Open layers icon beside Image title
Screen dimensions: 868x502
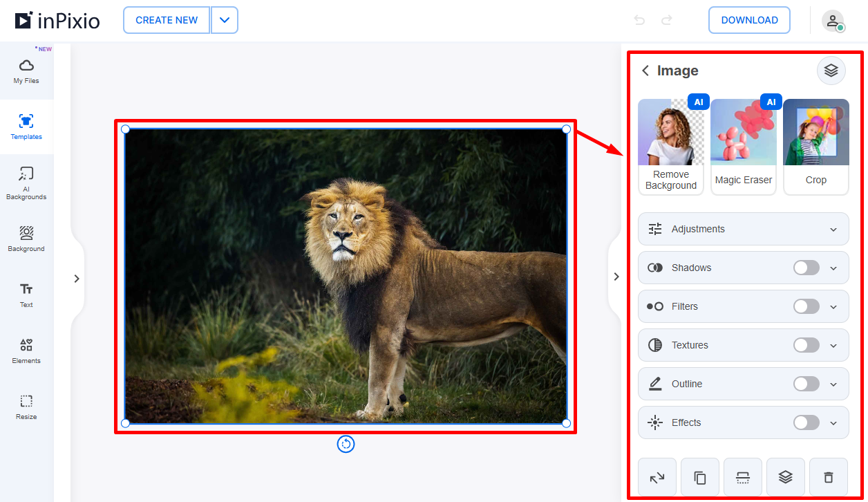(x=831, y=71)
